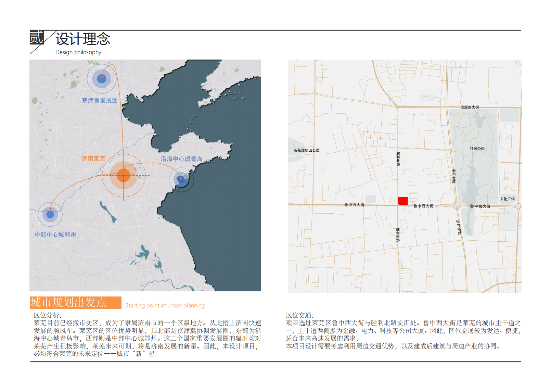Screen dimensions: 551x392
Task: Select the blue 京津冀发展圈 circle marker
Action: 102,78
